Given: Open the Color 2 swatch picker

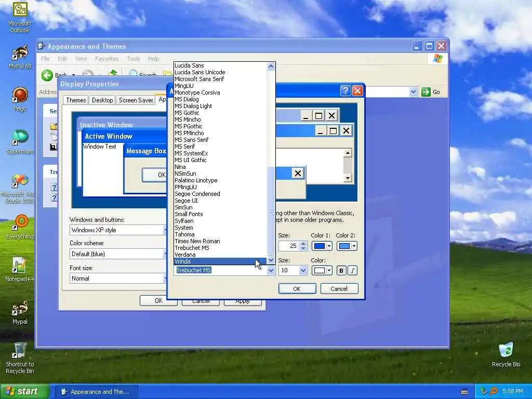Looking at the screenshot, I should coord(347,246).
